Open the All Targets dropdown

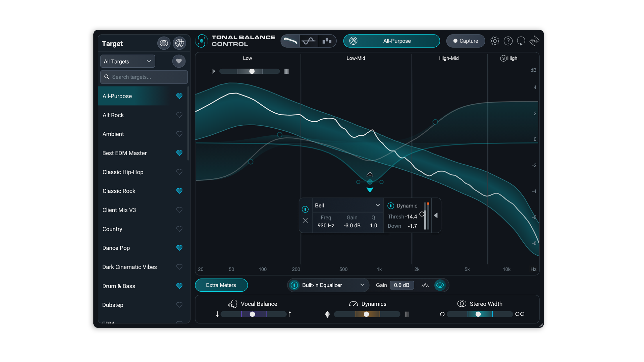(x=127, y=62)
